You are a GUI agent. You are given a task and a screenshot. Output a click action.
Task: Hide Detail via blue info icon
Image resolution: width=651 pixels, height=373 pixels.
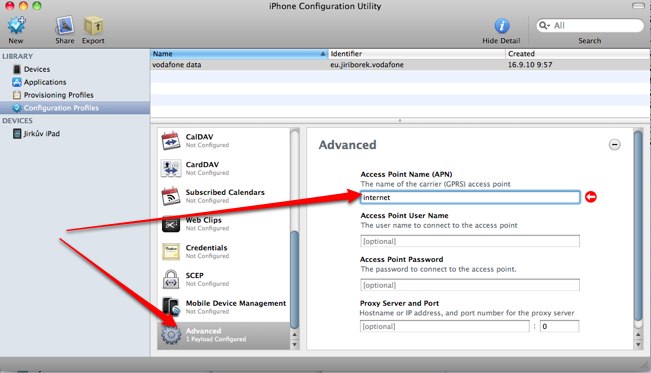click(502, 26)
